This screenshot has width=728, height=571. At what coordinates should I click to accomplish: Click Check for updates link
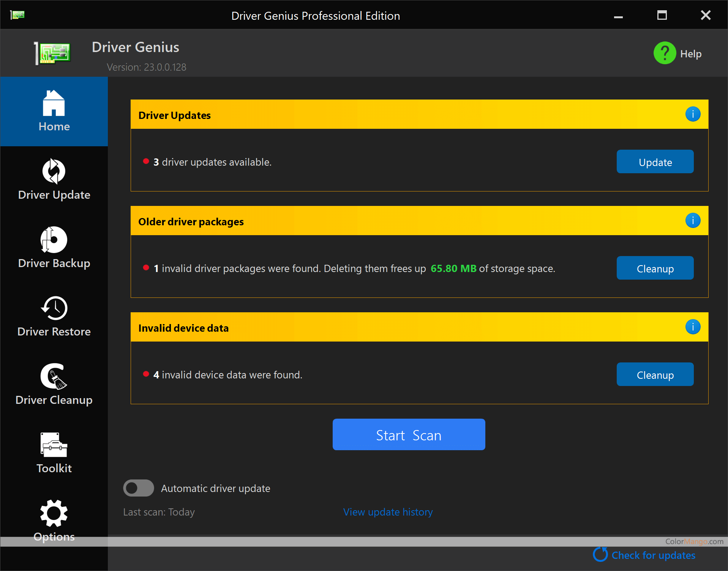(653, 555)
